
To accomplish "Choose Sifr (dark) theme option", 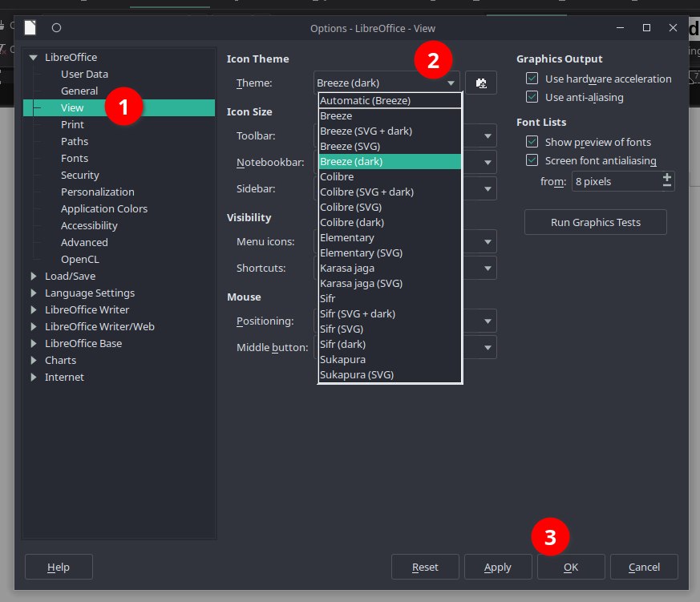I will 390,344.
